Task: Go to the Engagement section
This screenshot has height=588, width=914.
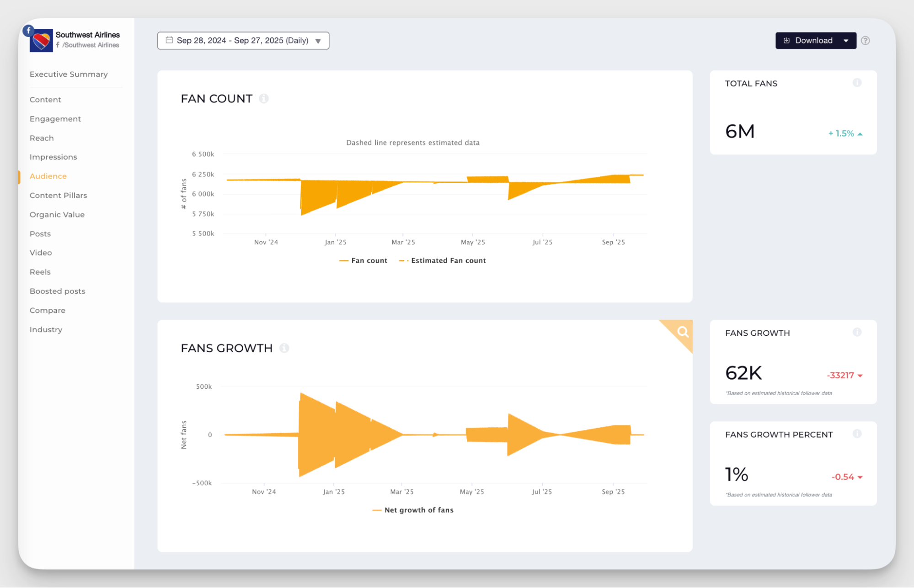Action: [55, 119]
